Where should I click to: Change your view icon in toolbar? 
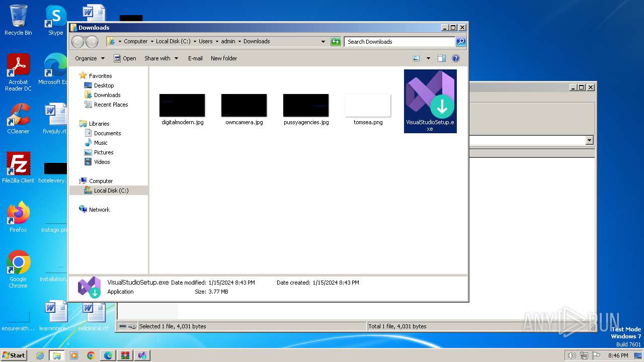click(416, 58)
